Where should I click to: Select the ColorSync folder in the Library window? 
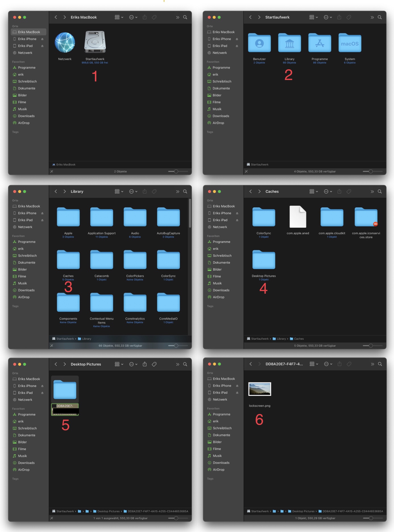pos(168,260)
